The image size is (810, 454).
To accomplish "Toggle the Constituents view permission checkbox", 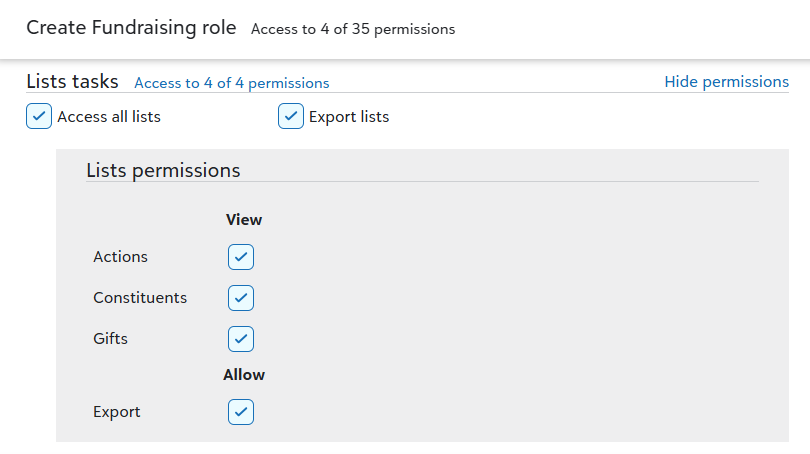I will [x=241, y=298].
